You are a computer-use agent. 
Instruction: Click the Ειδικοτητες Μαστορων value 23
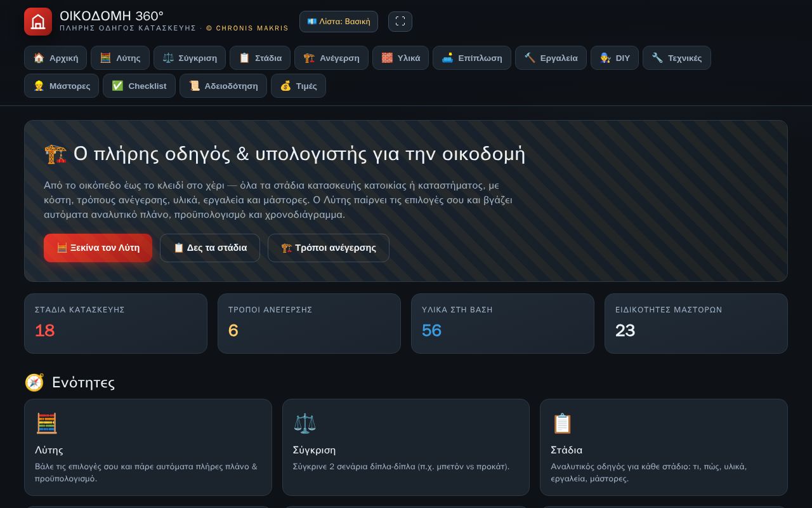pos(625,331)
